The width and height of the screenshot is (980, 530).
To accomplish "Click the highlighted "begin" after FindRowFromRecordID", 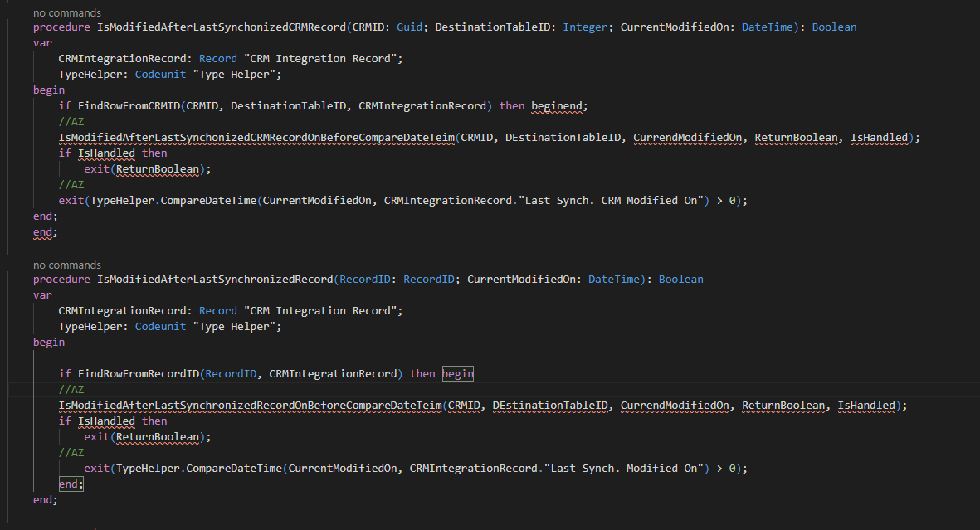I will coord(457,373).
